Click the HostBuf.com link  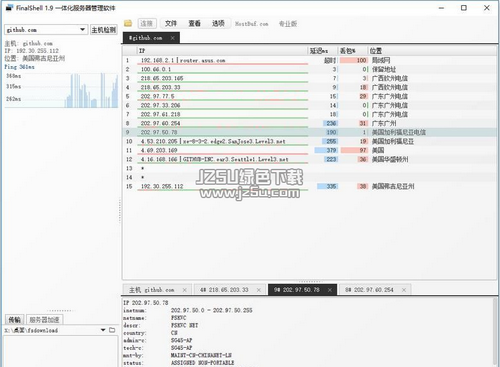coord(251,24)
